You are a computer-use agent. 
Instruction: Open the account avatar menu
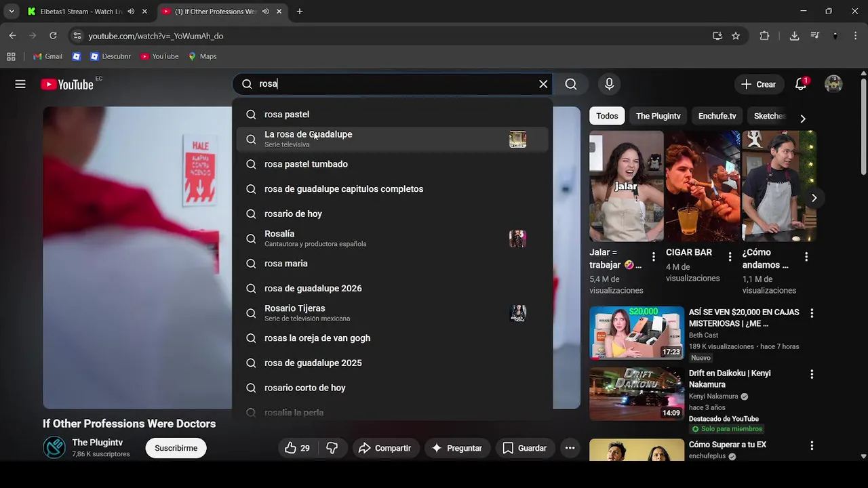pyautogui.click(x=833, y=84)
